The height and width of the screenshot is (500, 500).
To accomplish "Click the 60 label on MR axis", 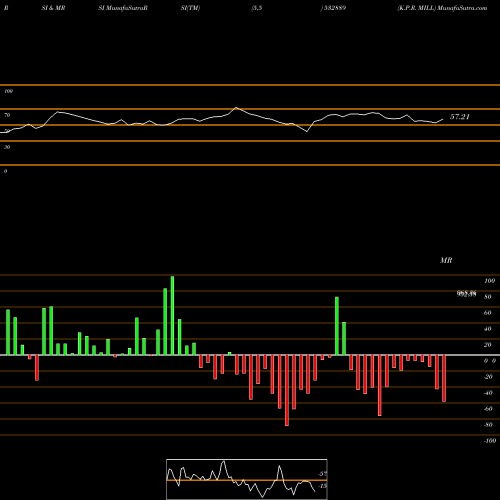I will click(488, 313).
